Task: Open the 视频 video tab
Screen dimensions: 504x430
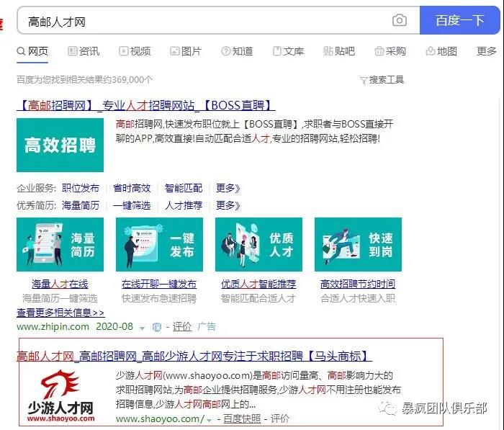Action: pos(135,51)
